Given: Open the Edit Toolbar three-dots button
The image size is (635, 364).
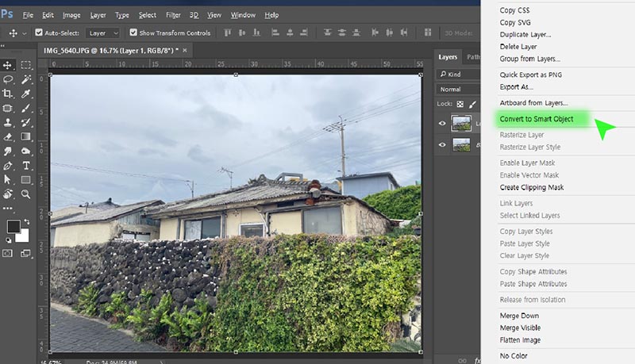Looking at the screenshot, I should [7, 209].
